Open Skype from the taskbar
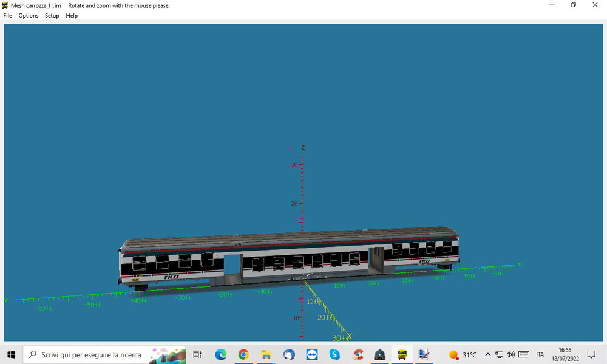 pyautogui.click(x=334, y=354)
